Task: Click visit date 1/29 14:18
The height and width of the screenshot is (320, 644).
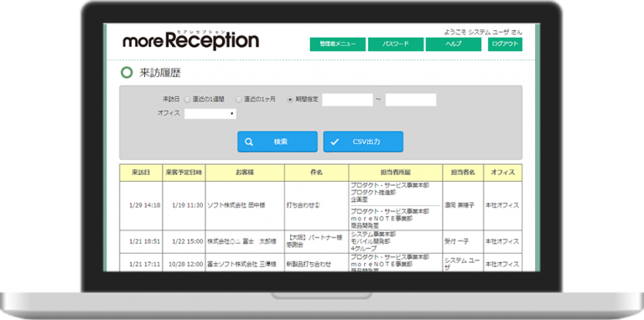Action: point(144,205)
